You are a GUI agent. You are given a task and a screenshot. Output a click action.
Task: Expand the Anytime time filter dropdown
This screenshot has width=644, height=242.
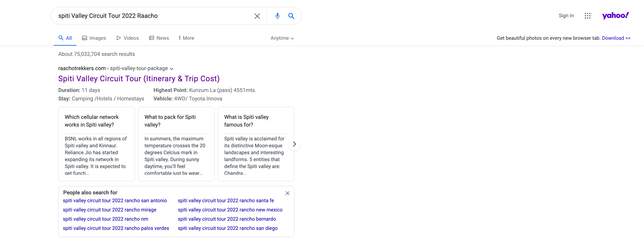tap(282, 38)
